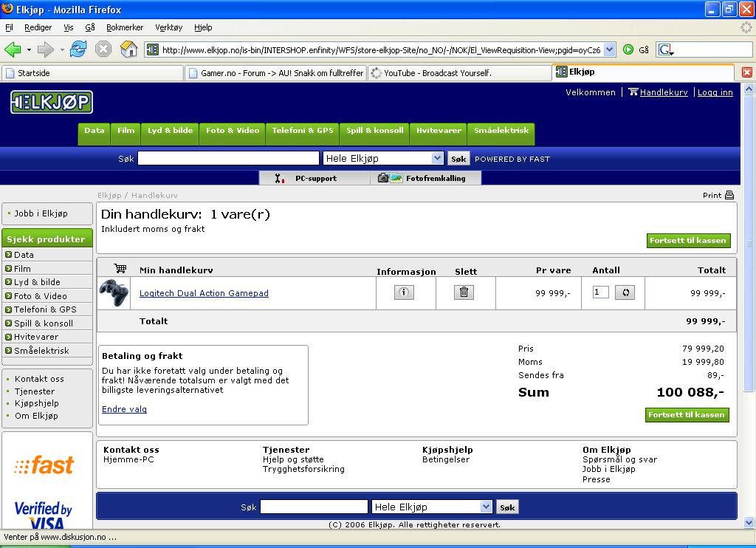
Task: Open the back button history dropdown arrow
Action: (x=29, y=49)
